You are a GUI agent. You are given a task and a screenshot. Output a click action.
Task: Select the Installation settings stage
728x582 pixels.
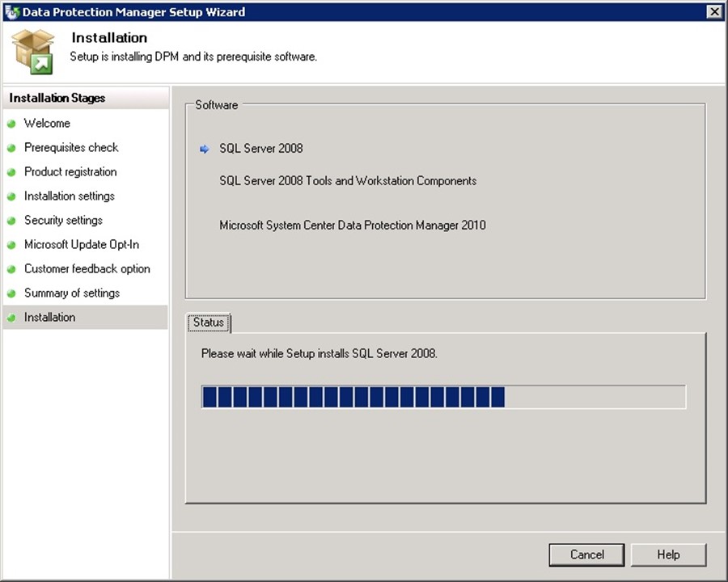click(69, 196)
